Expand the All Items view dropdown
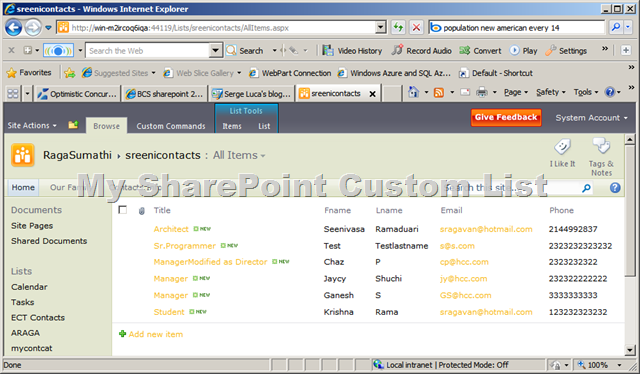The height and width of the screenshot is (374, 640). click(x=263, y=156)
